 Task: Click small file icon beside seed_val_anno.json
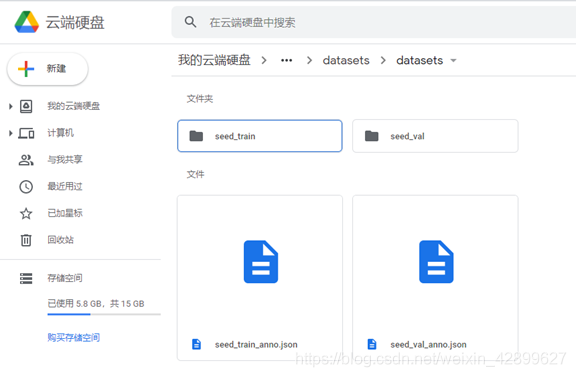click(372, 344)
